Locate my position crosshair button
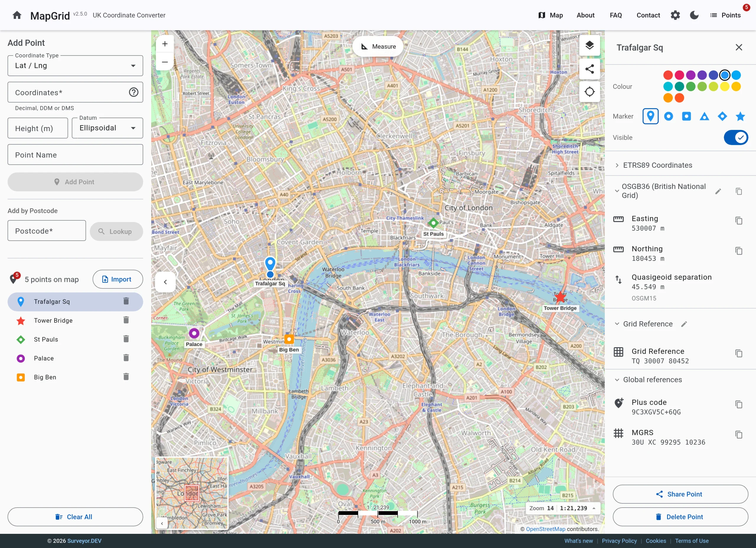 click(589, 91)
